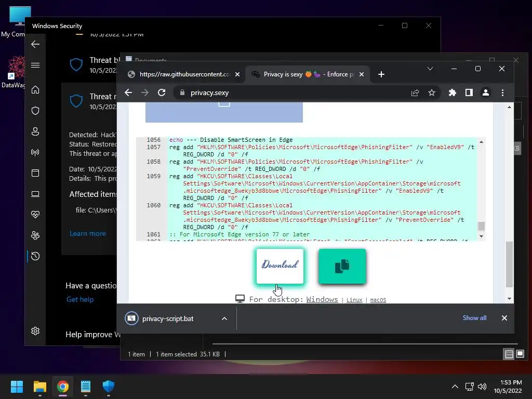This screenshot has width=532, height=399.
Task: Click page vertical scrollbar thumb
Action: (509, 264)
